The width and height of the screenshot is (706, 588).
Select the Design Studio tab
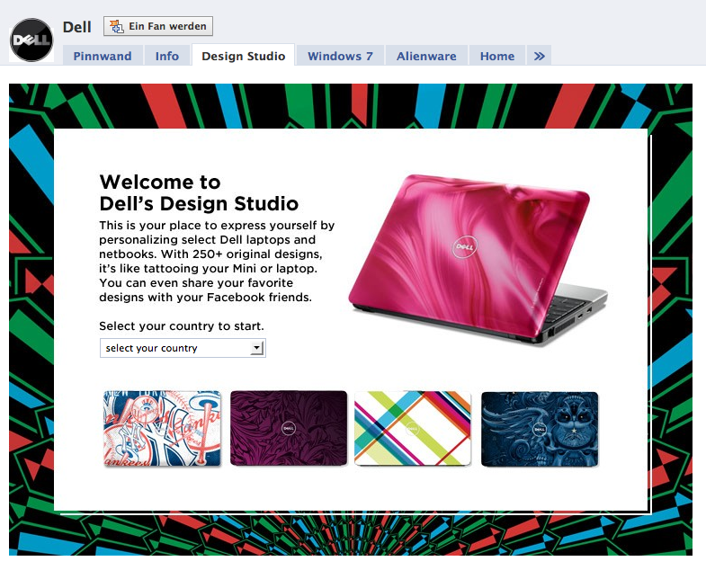pyautogui.click(x=244, y=56)
